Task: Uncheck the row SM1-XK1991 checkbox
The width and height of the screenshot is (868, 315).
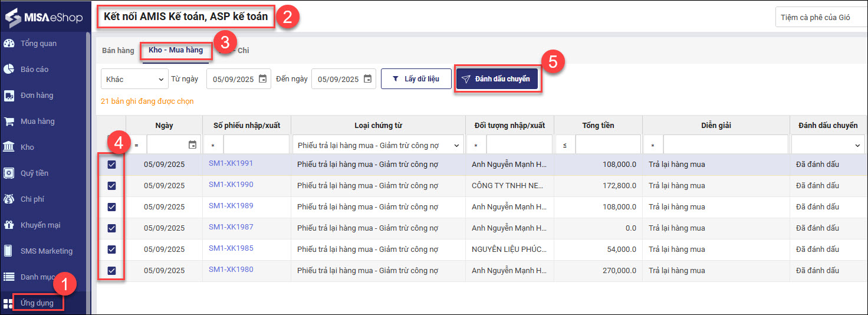Action: (x=111, y=165)
